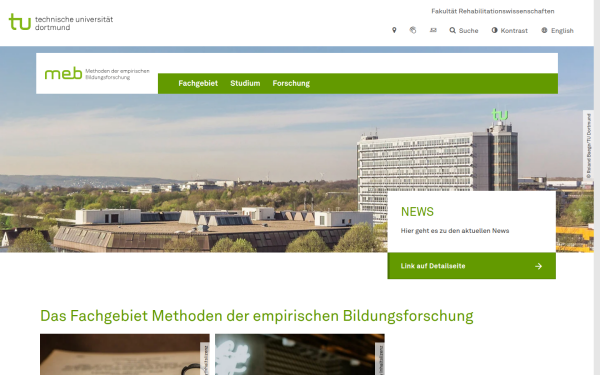Open the second thumbnail with neon sign
600x375 pixels.
300,354
